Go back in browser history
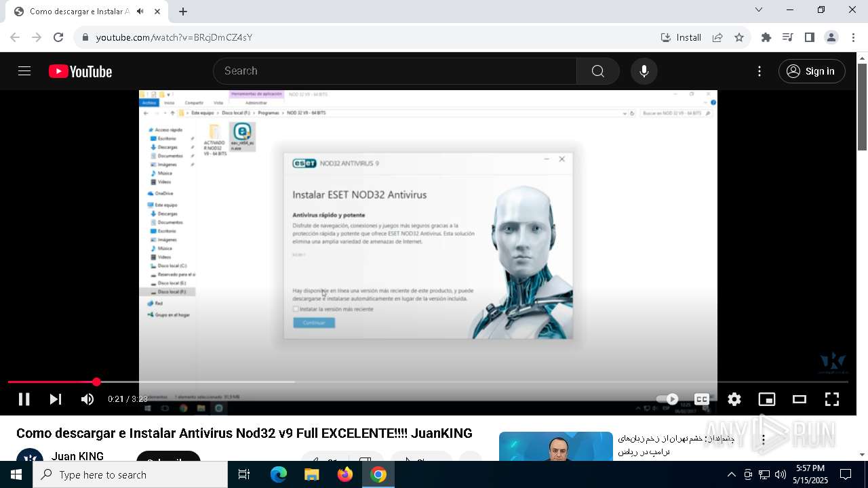Viewport: 868px width, 488px height. pyautogui.click(x=15, y=37)
